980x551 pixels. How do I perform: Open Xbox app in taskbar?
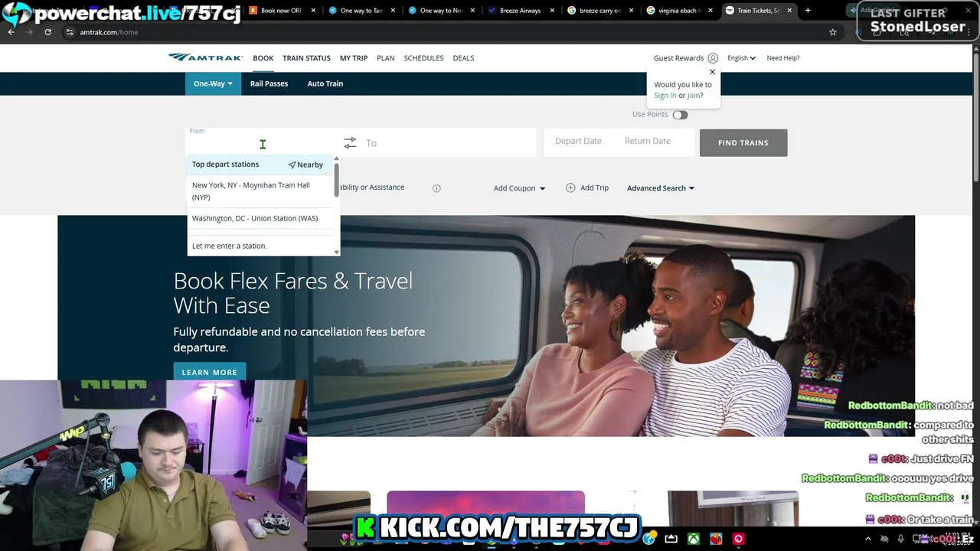693,539
